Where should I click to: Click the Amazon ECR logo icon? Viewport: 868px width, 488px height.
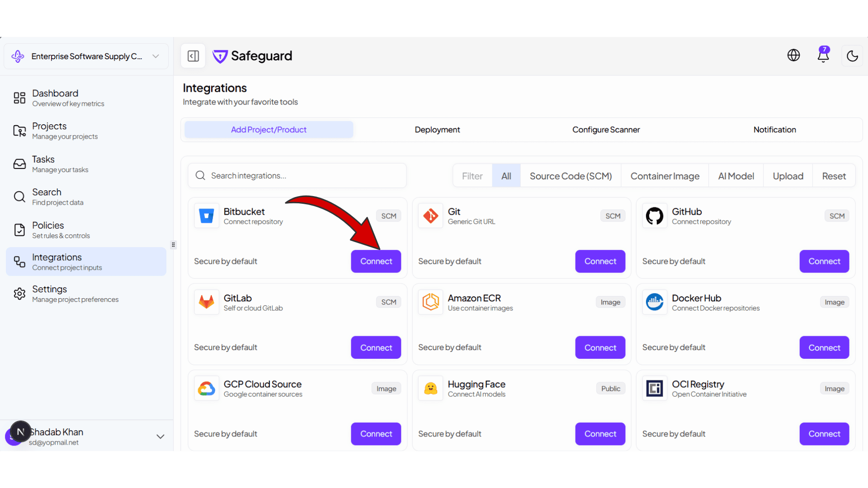tap(430, 302)
